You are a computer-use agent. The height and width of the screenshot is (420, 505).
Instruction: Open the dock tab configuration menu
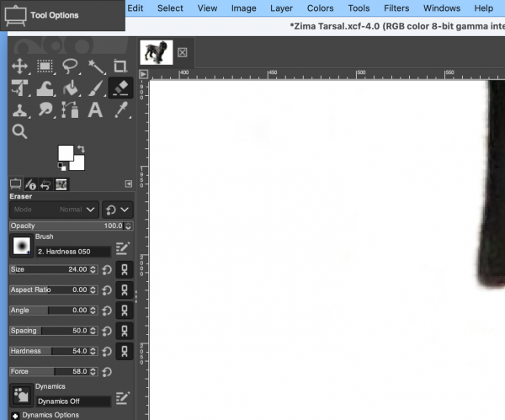coord(129,184)
